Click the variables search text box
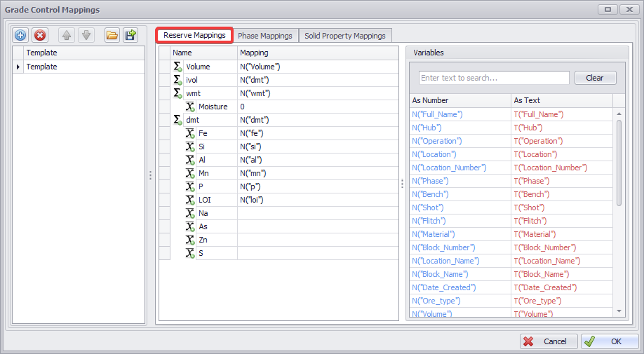 (x=494, y=78)
